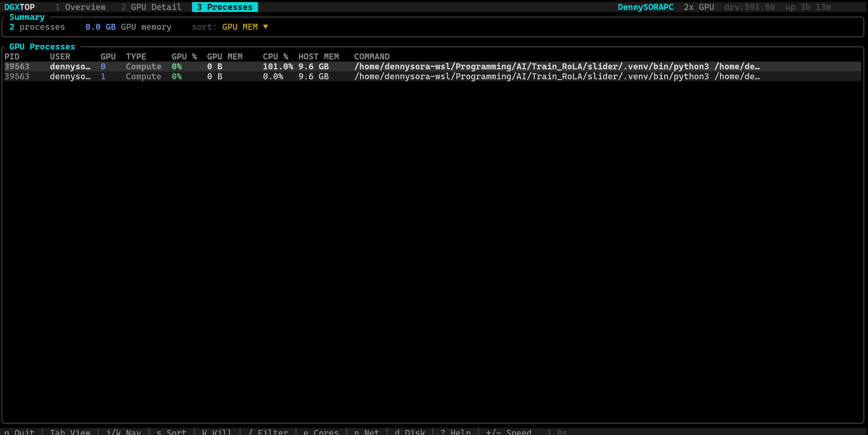
Task: Click the GPU MEM sort value in Summary
Action: pyautogui.click(x=240, y=27)
